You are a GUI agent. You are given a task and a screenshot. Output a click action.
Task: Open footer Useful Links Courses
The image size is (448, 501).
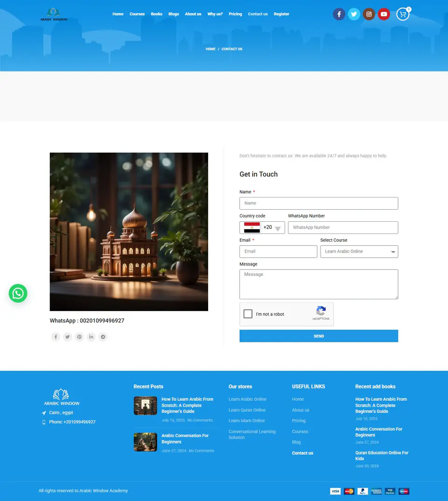pyautogui.click(x=300, y=431)
